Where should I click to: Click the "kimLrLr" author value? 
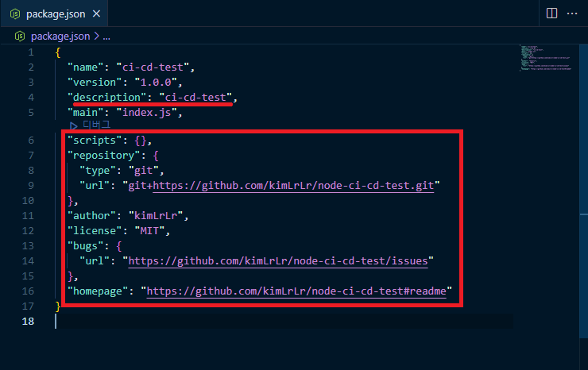(x=156, y=215)
